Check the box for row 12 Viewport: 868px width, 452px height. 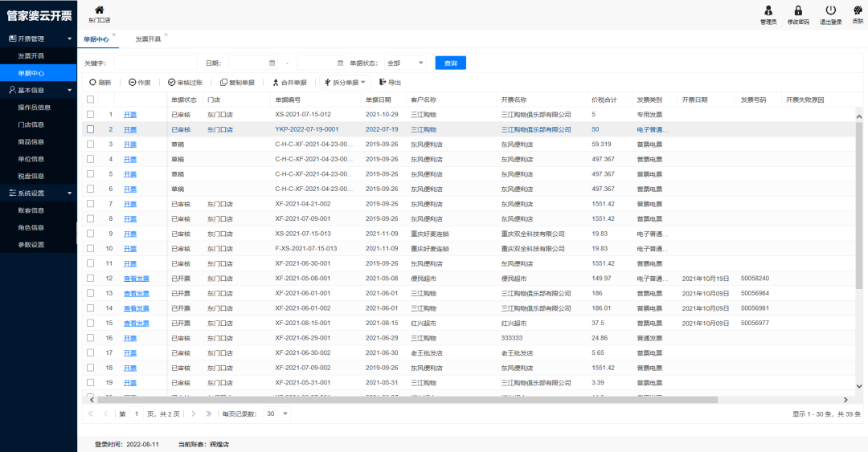click(x=90, y=279)
